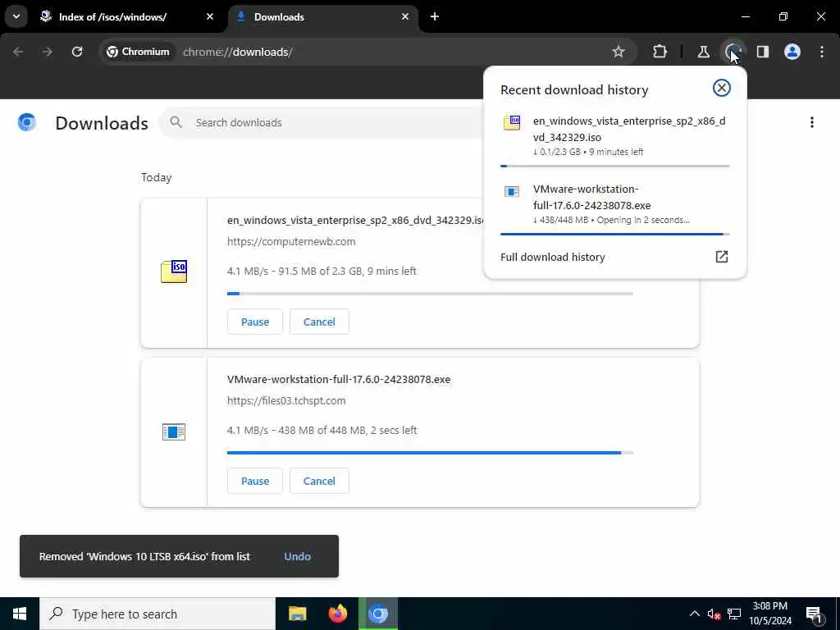Screen dimensions: 840x630
Task: Click the ISO file icon in popup
Action: tap(512, 122)
